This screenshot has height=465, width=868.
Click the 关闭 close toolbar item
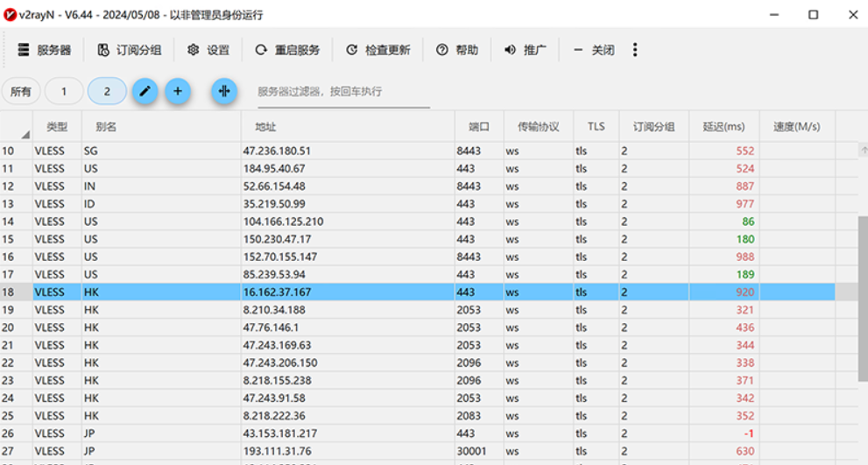[x=594, y=50]
